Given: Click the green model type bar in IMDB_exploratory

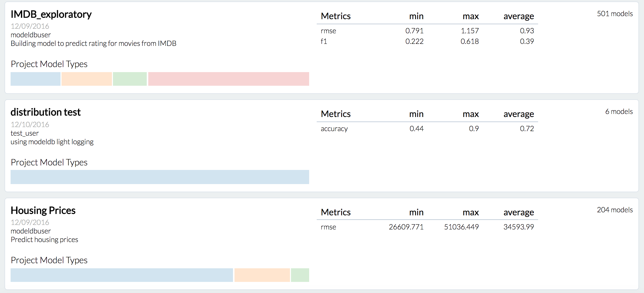Looking at the screenshot, I should click(130, 79).
